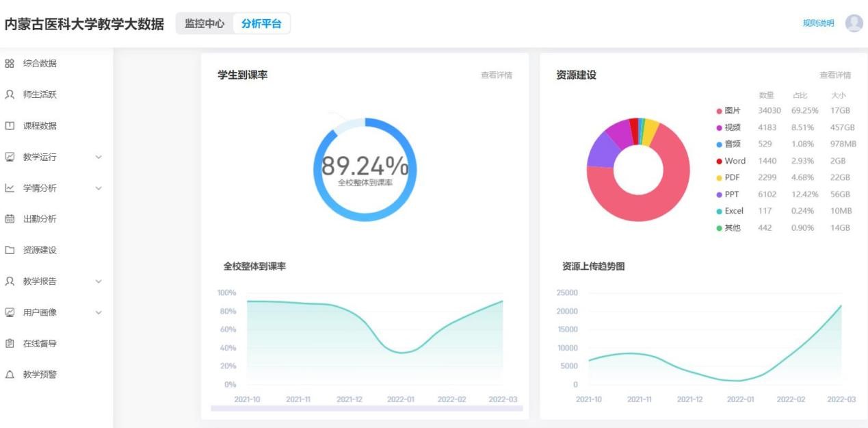Open 查看详情 for 学生到课率
This screenshot has width=868, height=428.
tap(496, 75)
